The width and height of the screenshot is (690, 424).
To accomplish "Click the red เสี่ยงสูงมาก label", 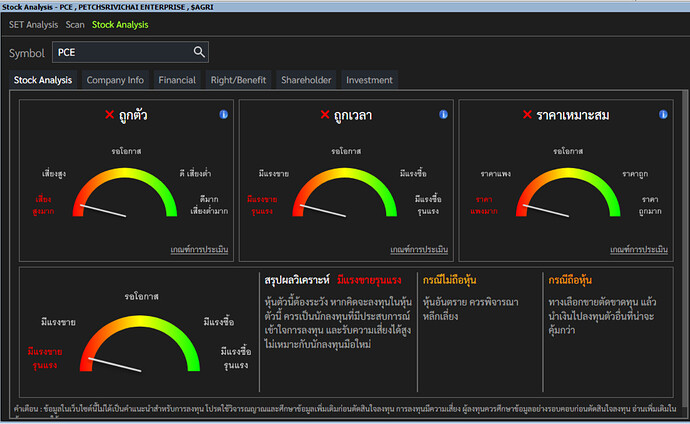I will click(43, 205).
